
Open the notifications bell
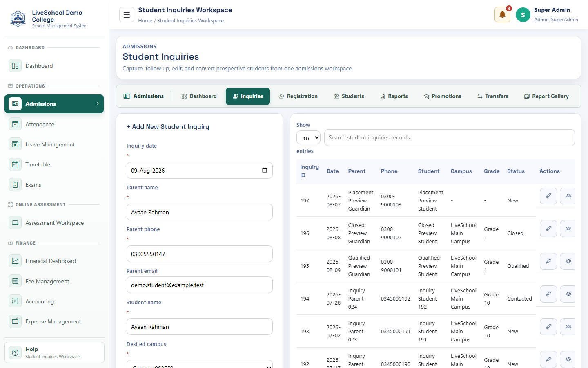click(502, 15)
